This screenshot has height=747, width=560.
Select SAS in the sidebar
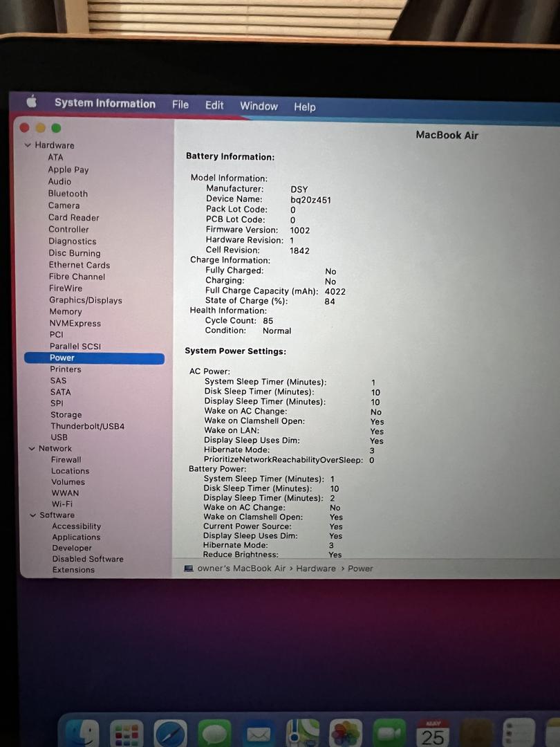(58, 380)
